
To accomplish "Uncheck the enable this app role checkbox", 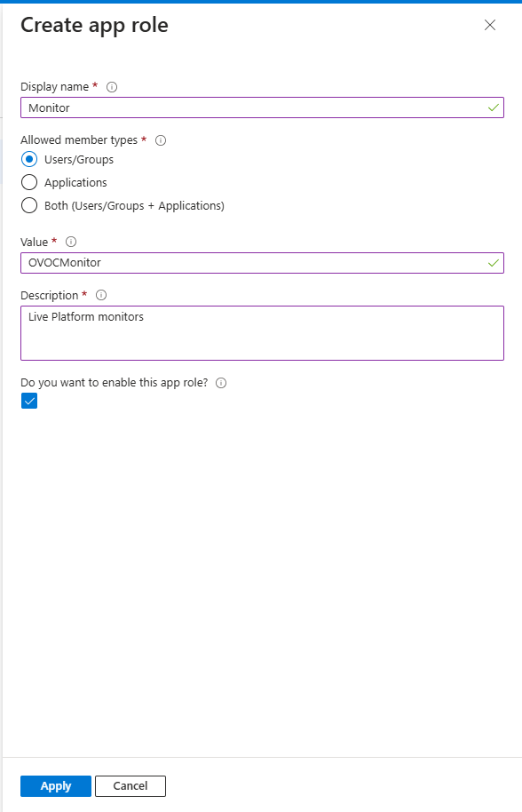I will (29, 401).
